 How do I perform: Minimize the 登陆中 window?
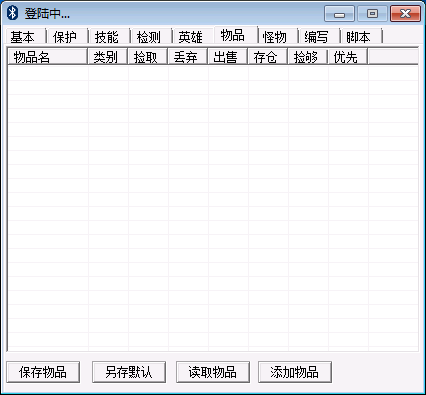[x=339, y=14]
